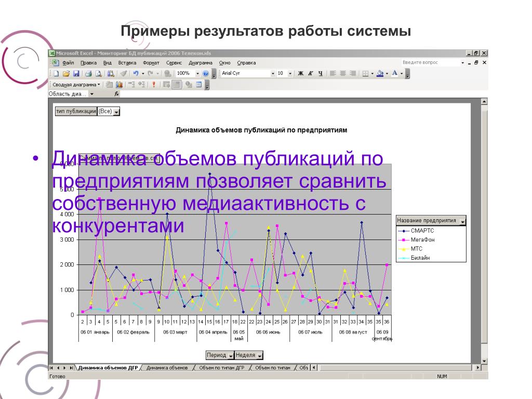Image resolution: width=532 pixels, height=399 pixels.
Task: Click the Hide Detail icon
Action: point(131,85)
